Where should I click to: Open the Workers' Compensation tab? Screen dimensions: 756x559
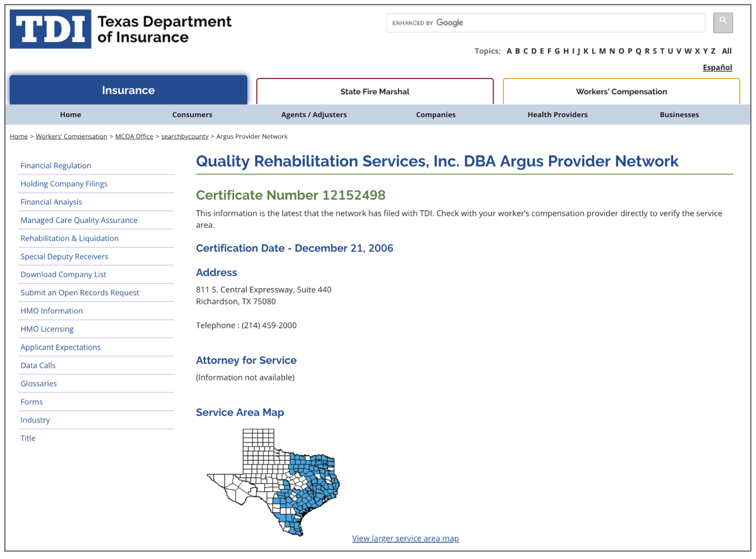pos(621,92)
